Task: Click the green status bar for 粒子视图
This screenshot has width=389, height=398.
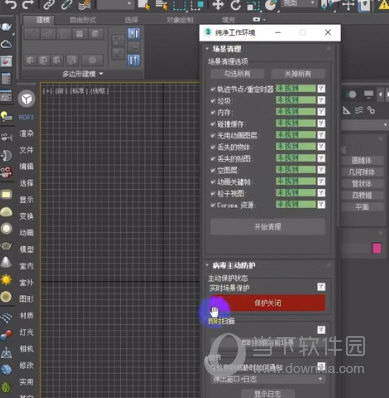Action: 296,193
